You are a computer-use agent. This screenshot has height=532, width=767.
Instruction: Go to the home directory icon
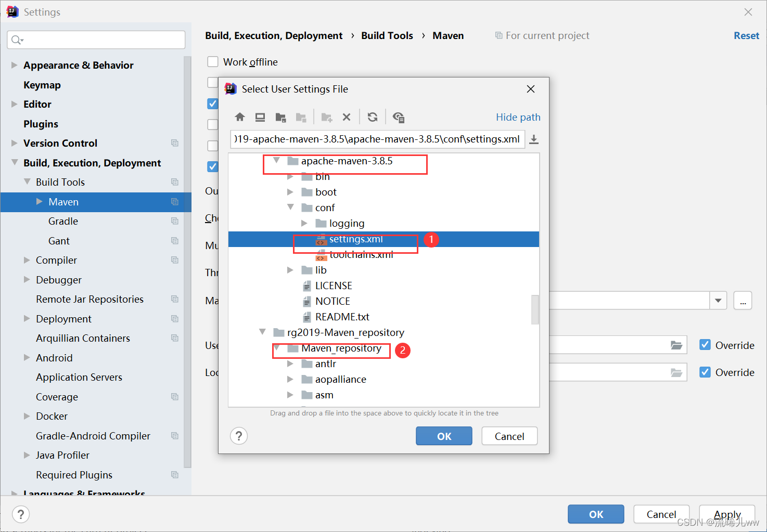point(239,117)
